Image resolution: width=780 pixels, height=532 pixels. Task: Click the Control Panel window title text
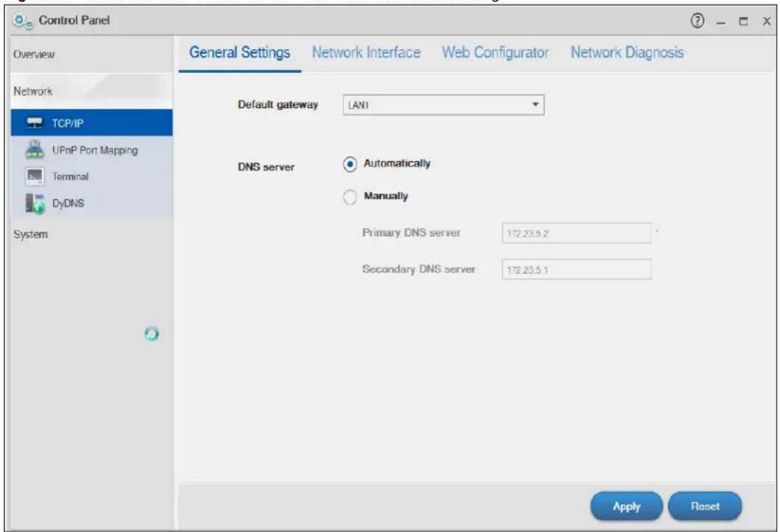coord(74,20)
